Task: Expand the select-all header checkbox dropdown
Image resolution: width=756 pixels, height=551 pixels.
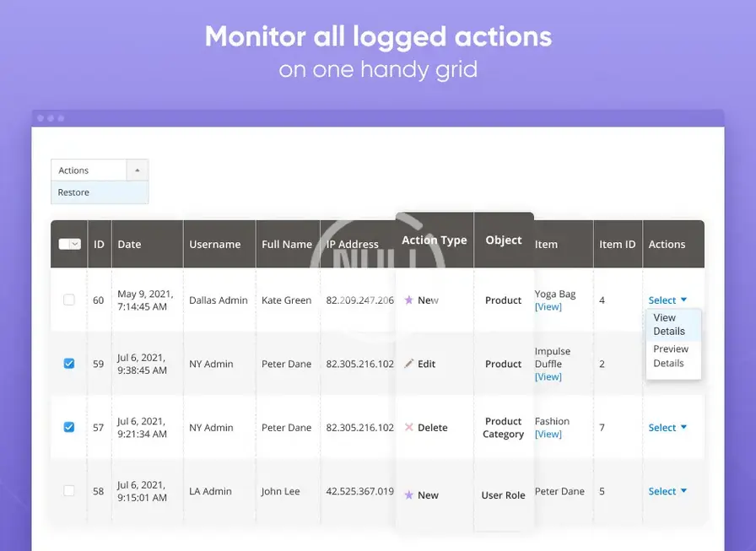Action: [x=75, y=244]
